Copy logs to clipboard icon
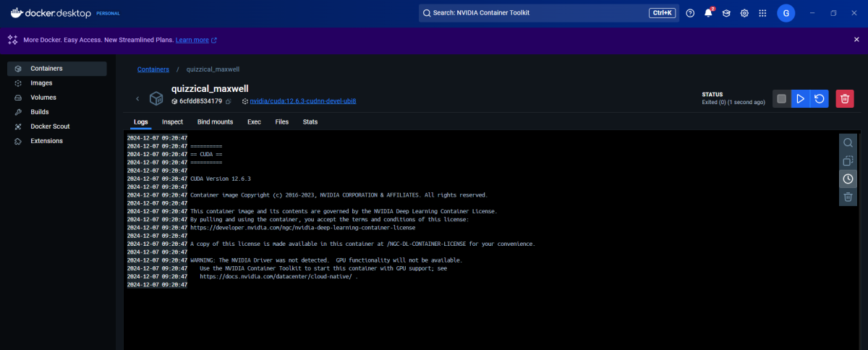Screen dimensions: 868x350 point(848,161)
